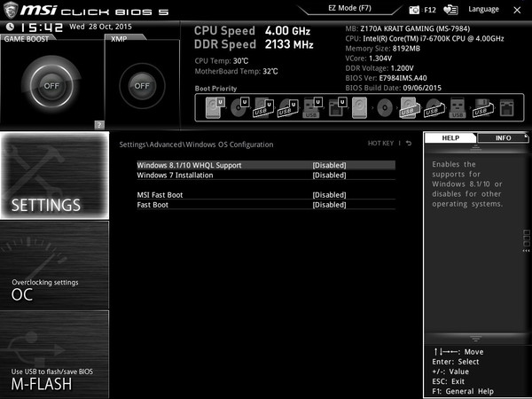Click the clock icon beside 15:42

10,27
